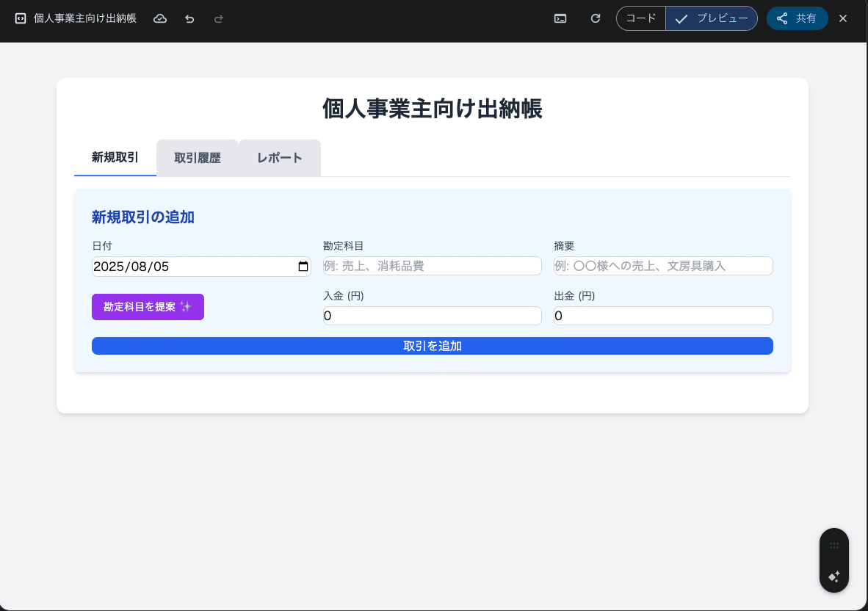
Task: Select the 新規取引 tab
Action: click(115, 158)
